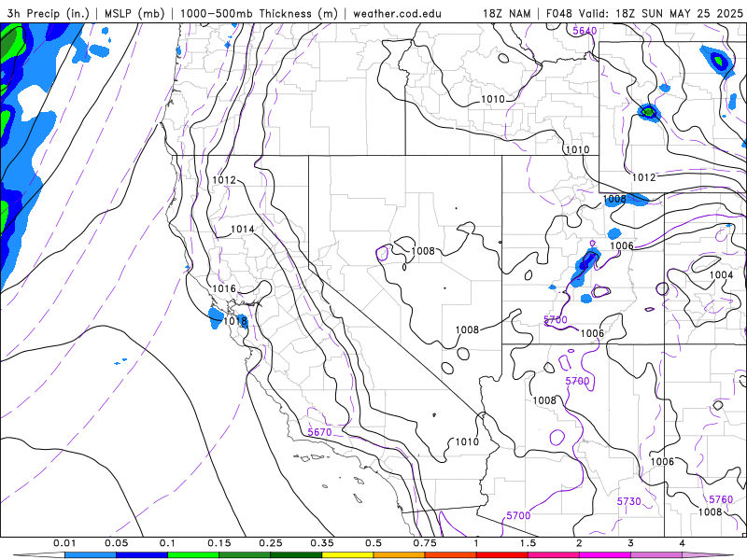Select the '0.15' legend value
This screenshot has height=560, width=747.
pos(219,543)
